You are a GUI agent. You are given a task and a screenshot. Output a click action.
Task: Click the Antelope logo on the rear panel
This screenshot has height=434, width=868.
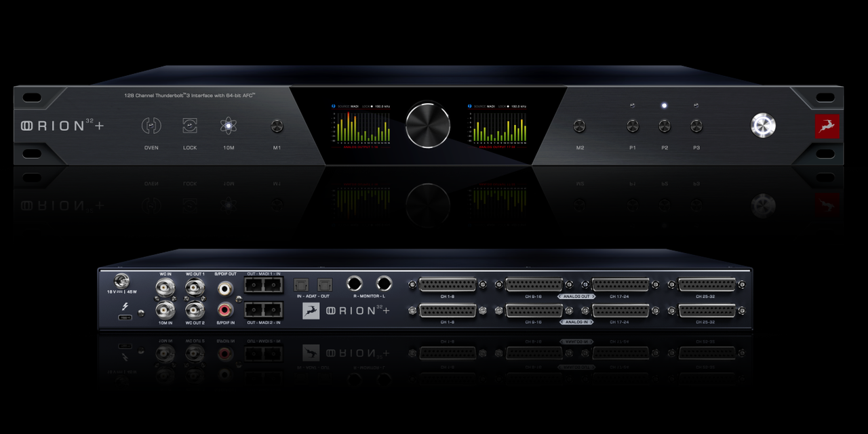click(311, 311)
